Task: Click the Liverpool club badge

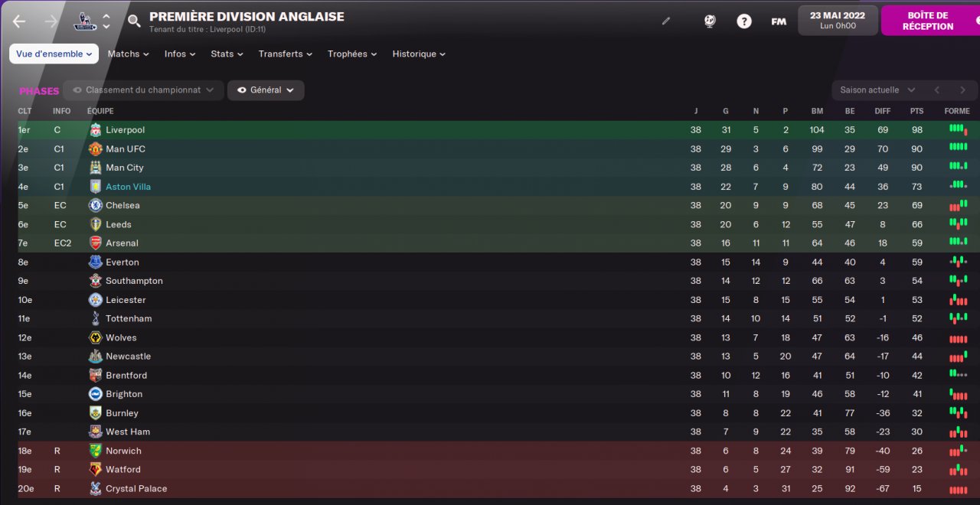Action: pos(96,130)
